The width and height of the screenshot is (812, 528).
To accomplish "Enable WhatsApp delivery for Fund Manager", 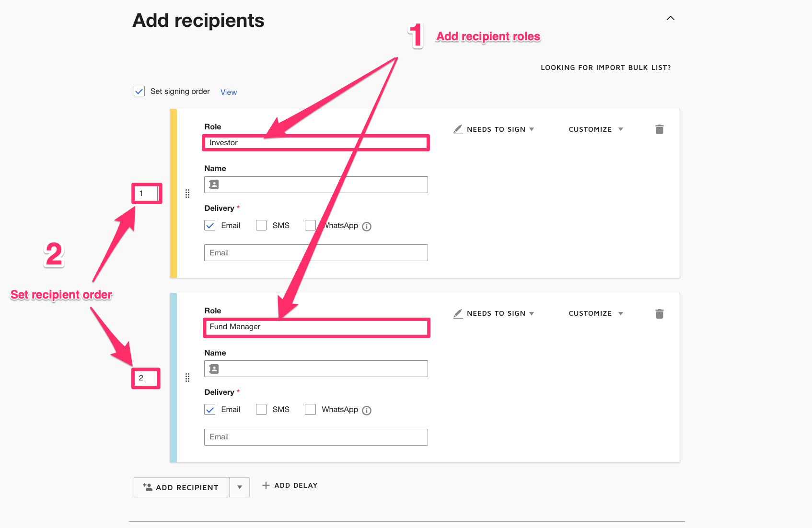I will [311, 410].
